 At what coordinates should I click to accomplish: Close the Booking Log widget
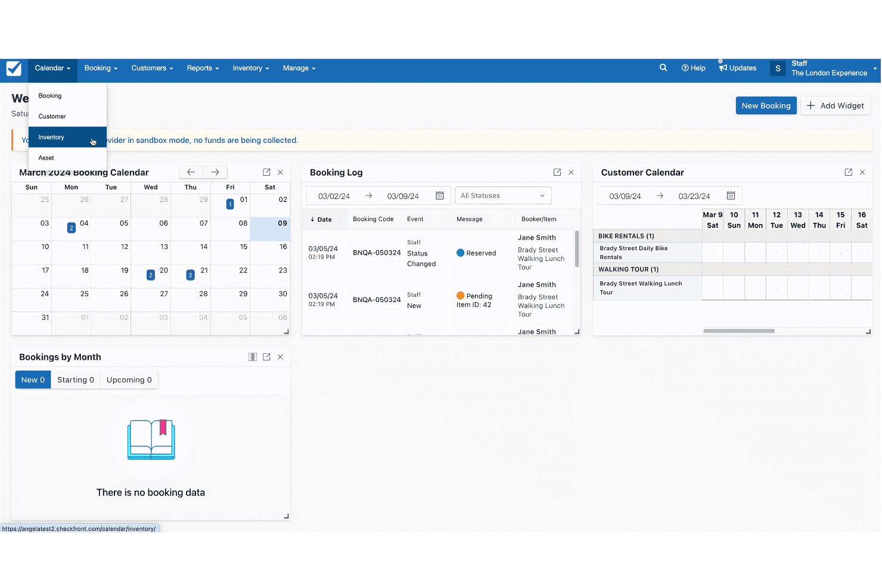tap(571, 172)
